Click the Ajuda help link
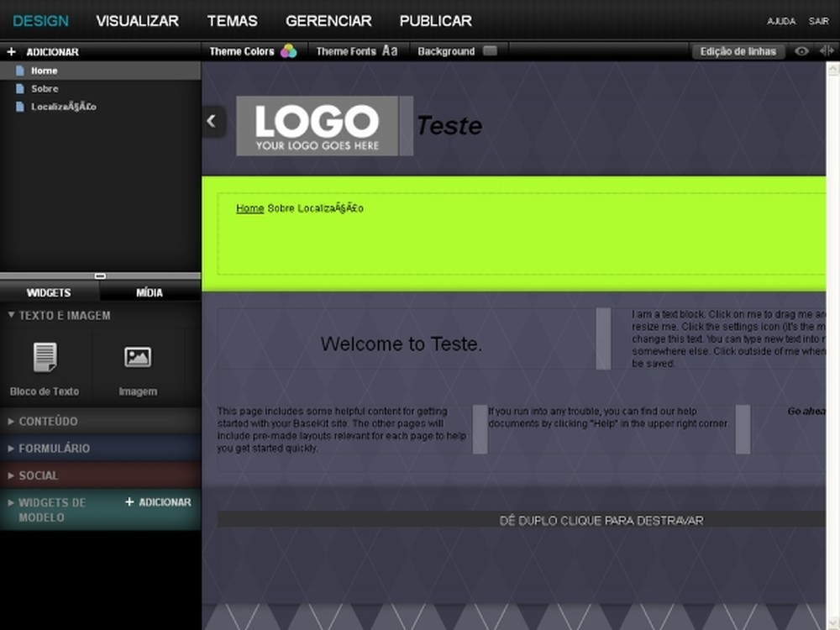The width and height of the screenshot is (840, 630). click(781, 22)
